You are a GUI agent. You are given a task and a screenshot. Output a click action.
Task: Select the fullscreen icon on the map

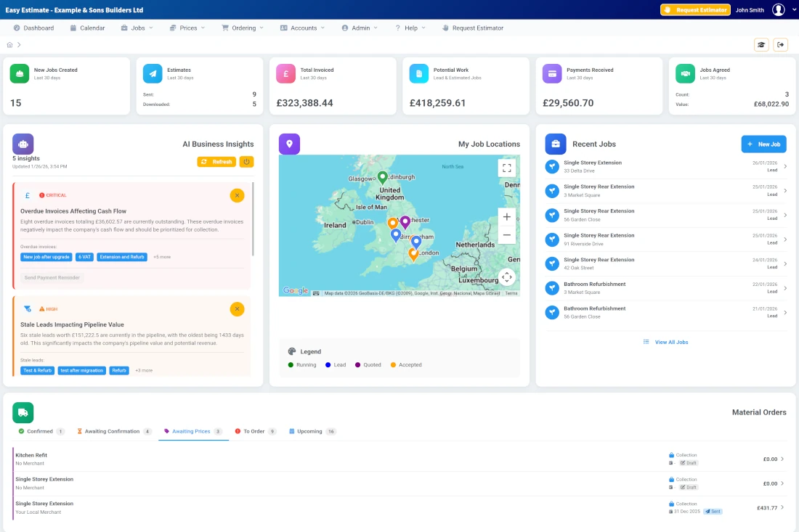point(506,167)
